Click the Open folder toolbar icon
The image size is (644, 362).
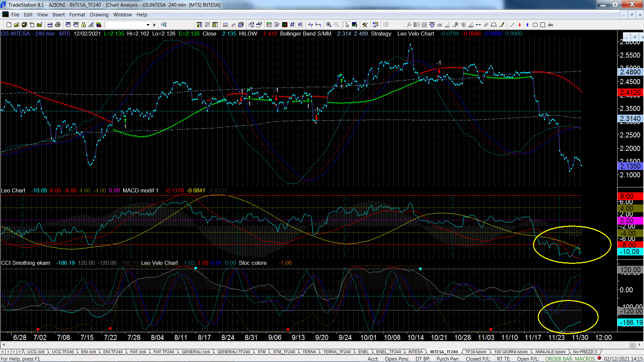point(16,24)
